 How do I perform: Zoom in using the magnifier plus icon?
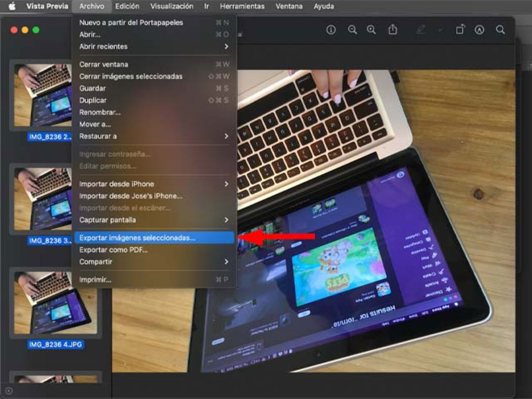(371, 30)
